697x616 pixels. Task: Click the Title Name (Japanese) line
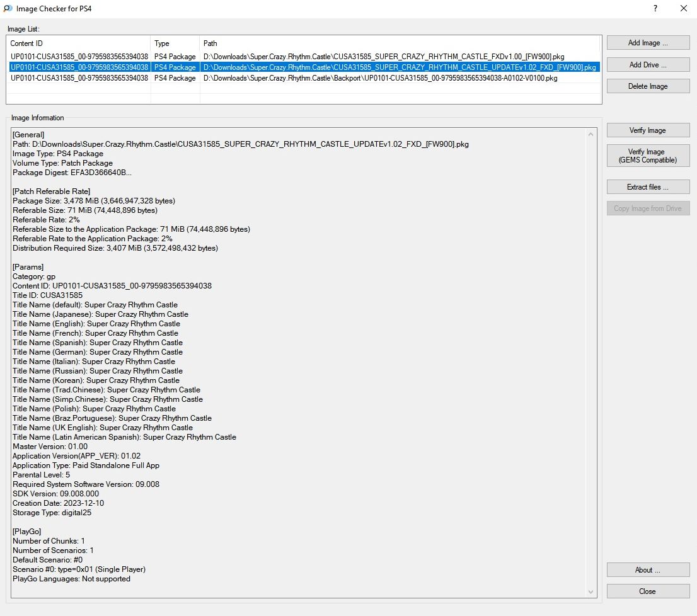tap(100, 314)
